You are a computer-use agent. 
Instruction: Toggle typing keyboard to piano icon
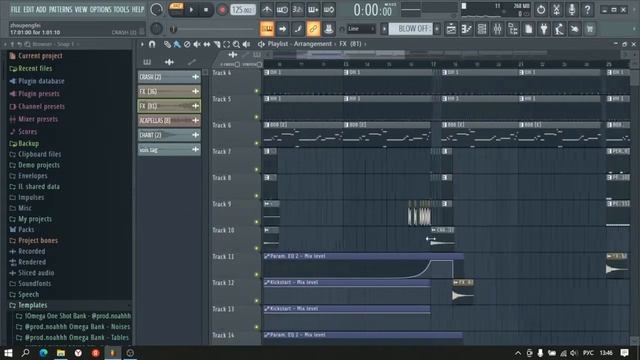click(x=267, y=29)
